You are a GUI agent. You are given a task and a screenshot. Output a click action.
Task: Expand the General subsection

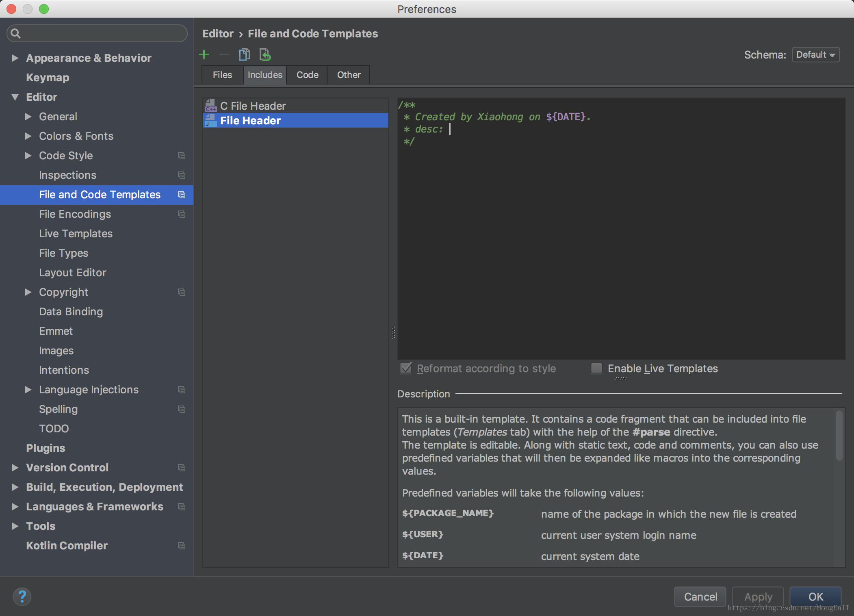[28, 117]
